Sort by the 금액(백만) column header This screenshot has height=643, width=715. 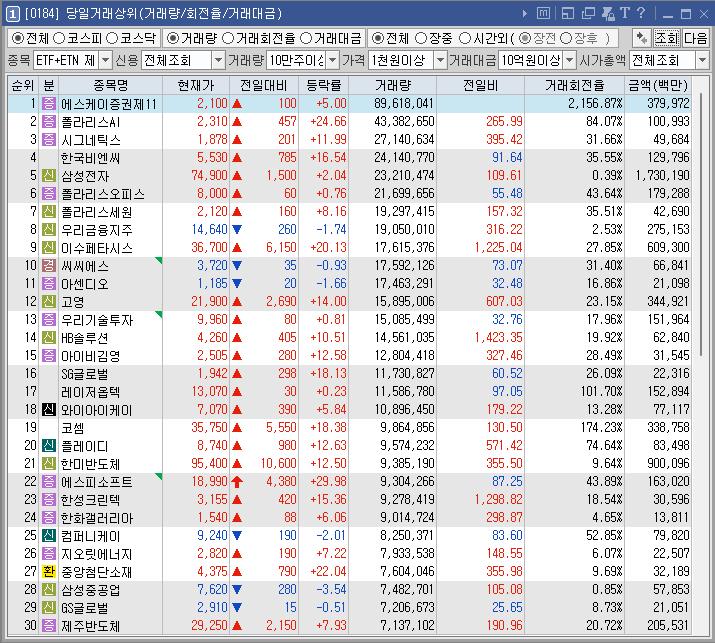[x=658, y=85]
